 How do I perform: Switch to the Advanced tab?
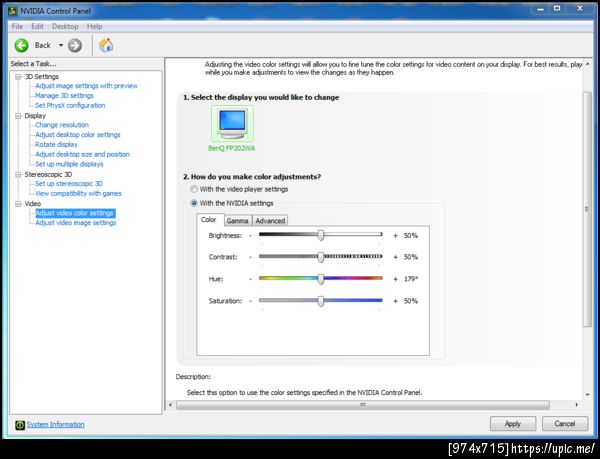[270, 221]
